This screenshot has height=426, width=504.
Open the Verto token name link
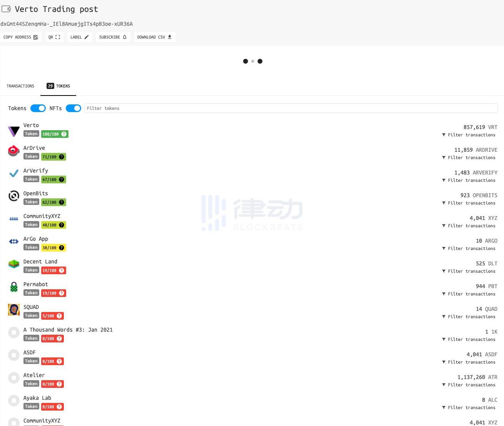click(x=31, y=125)
